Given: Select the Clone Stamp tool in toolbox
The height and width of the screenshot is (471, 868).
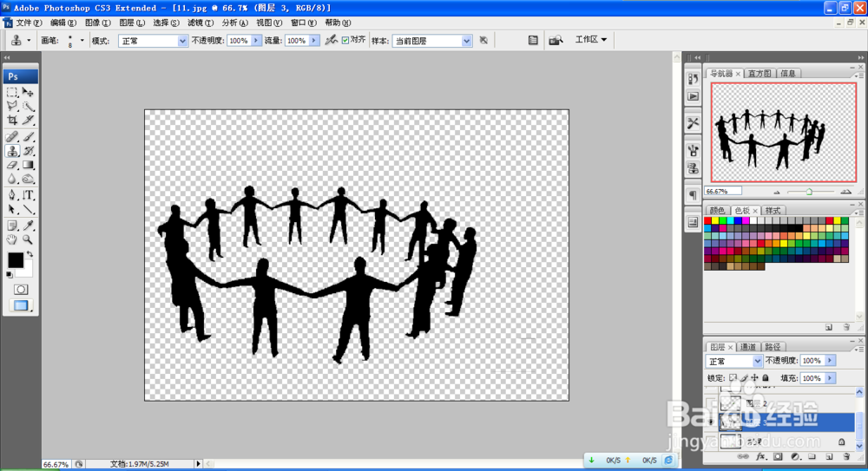Looking at the screenshot, I should coord(12,151).
